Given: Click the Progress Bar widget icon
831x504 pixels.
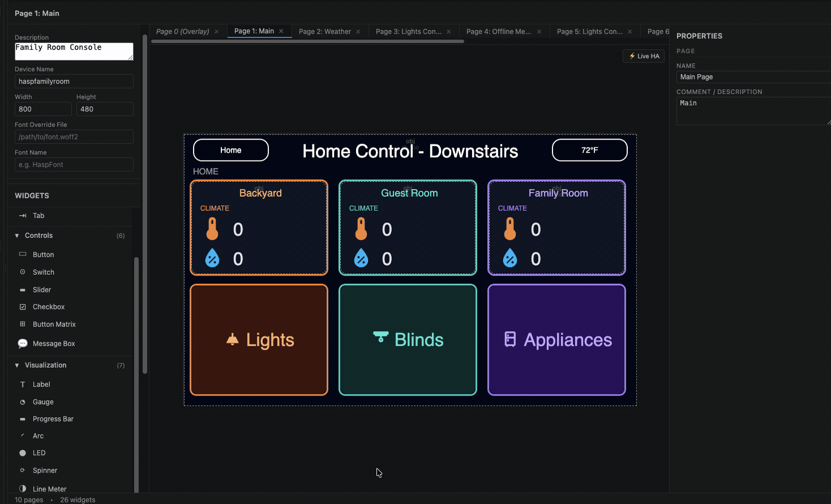Looking at the screenshot, I should (23, 419).
